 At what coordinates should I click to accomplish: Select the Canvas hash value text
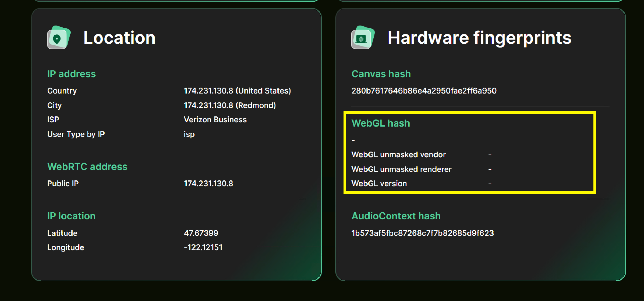pyautogui.click(x=424, y=91)
